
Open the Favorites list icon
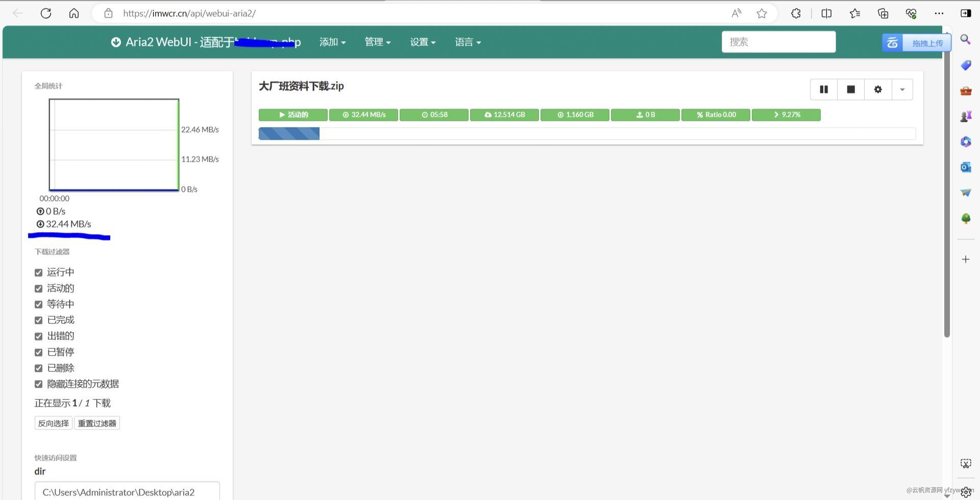click(x=855, y=13)
